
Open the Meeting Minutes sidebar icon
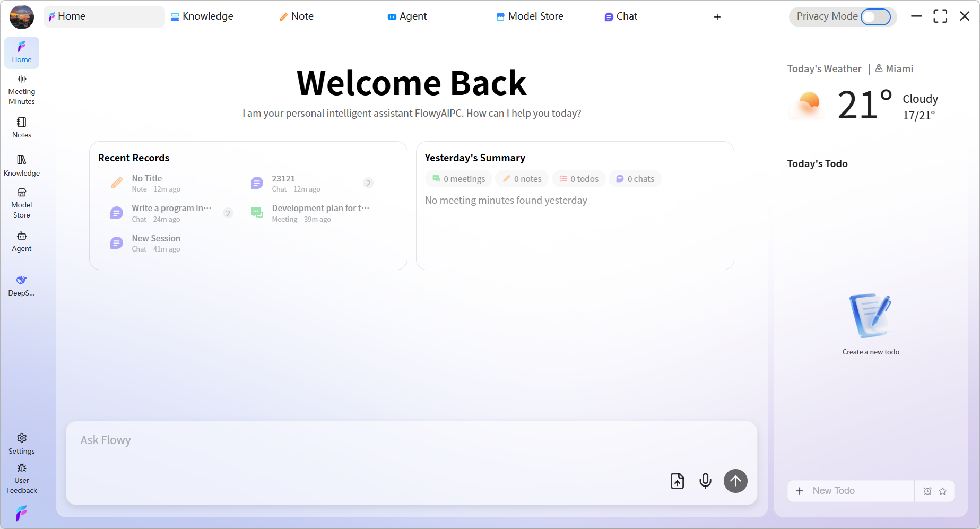tap(21, 89)
